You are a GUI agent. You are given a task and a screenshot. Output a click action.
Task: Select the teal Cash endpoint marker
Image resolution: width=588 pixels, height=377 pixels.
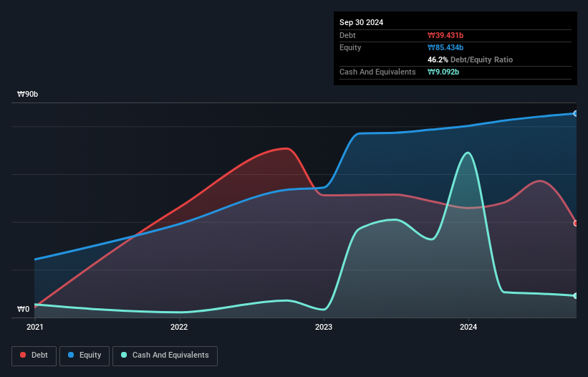pyautogui.click(x=576, y=295)
